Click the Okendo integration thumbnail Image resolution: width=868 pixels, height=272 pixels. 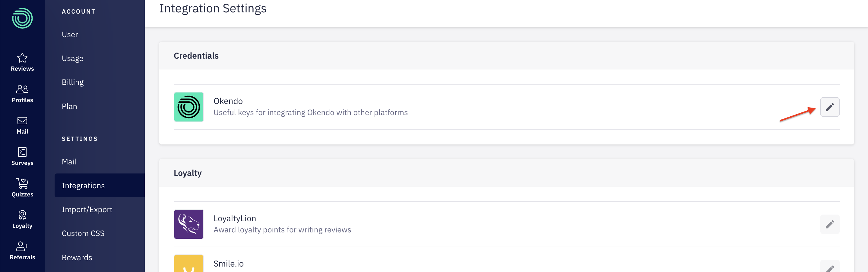[x=189, y=107]
